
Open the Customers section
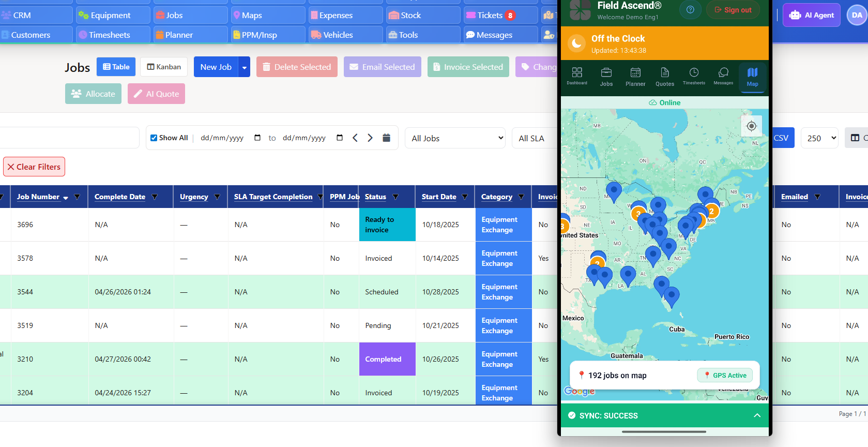[x=35, y=35]
